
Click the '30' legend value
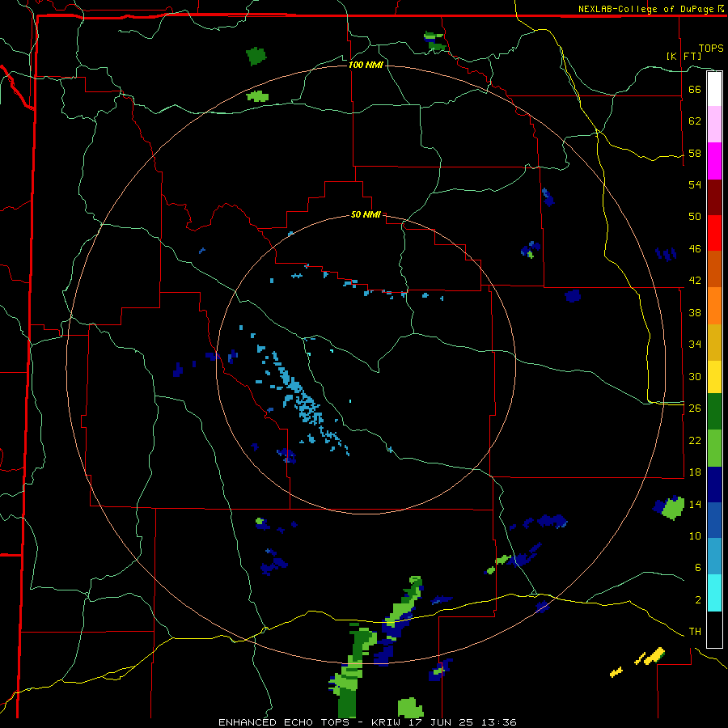(695, 376)
